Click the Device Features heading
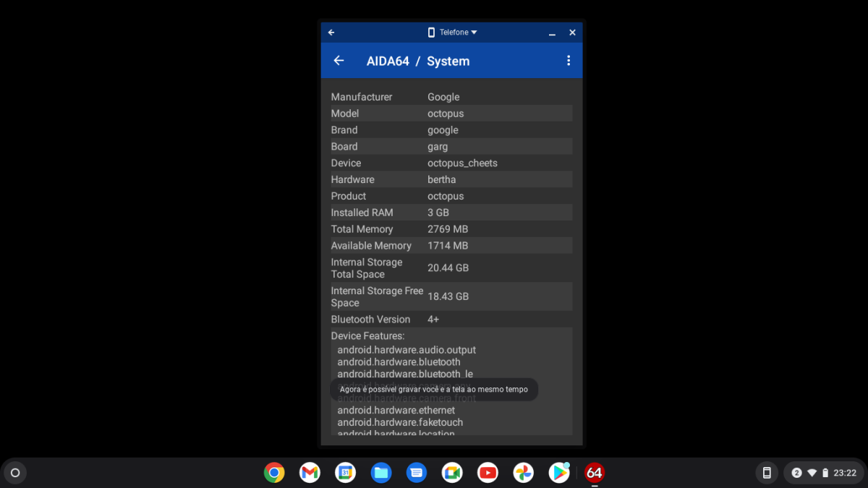The image size is (868, 488). (367, 336)
